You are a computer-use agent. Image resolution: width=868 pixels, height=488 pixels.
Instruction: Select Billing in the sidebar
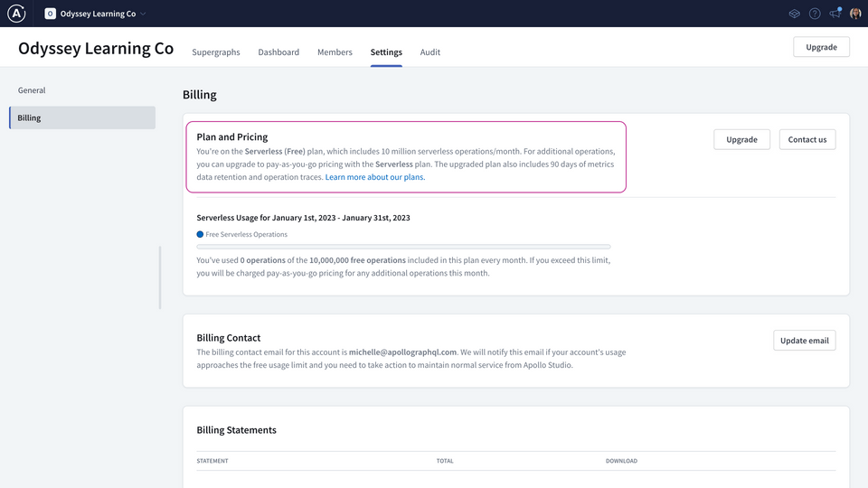point(82,117)
